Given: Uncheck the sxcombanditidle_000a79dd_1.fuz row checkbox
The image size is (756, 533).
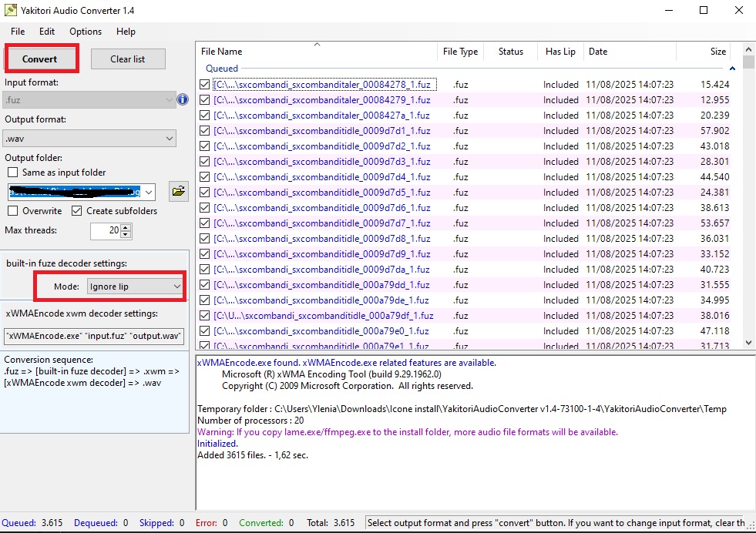Looking at the screenshot, I should tap(204, 285).
